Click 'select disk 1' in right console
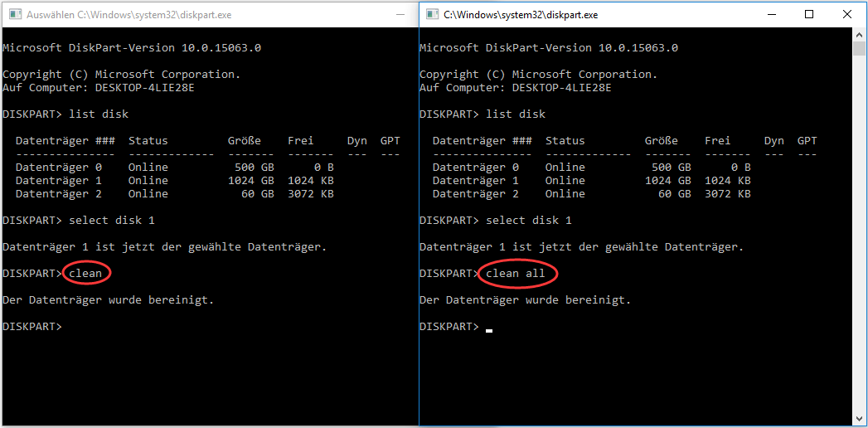This screenshot has height=428, width=868. pos(529,220)
